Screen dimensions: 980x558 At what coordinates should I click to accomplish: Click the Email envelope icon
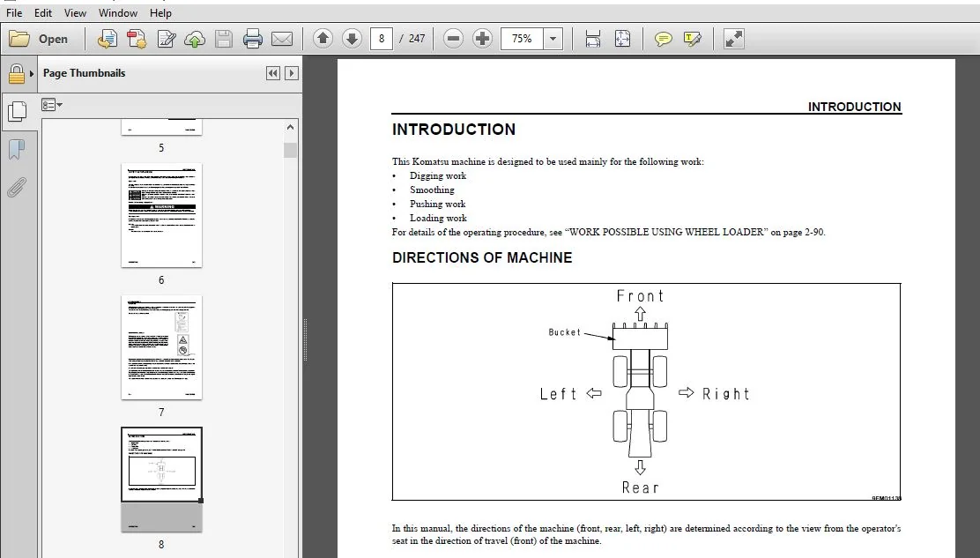(x=282, y=39)
